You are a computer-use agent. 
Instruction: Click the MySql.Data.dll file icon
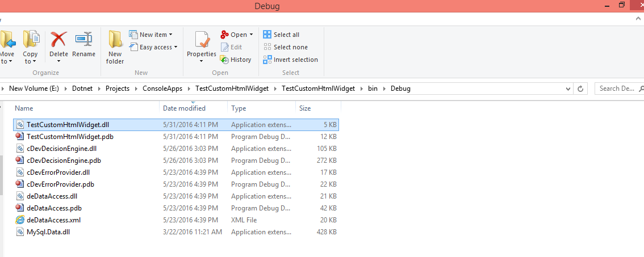click(x=20, y=232)
